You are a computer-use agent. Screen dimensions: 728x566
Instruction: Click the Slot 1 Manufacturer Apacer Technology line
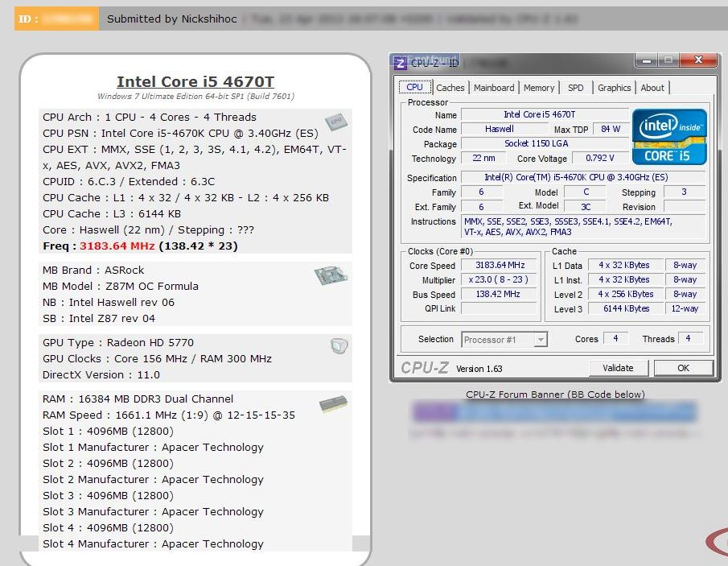153,447
